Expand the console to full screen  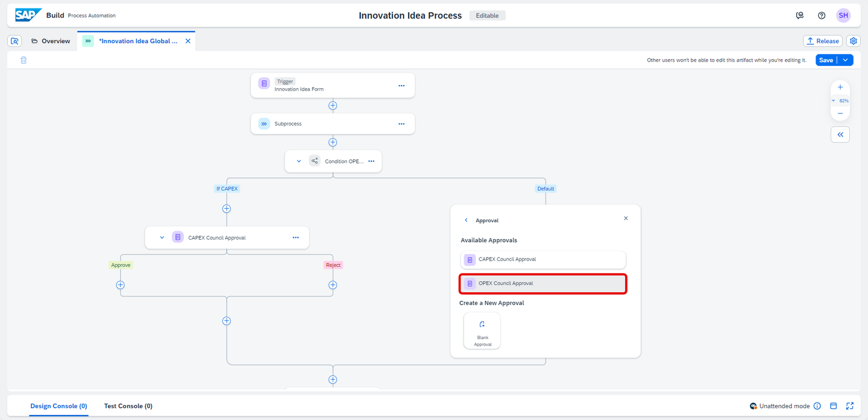[x=850, y=406]
